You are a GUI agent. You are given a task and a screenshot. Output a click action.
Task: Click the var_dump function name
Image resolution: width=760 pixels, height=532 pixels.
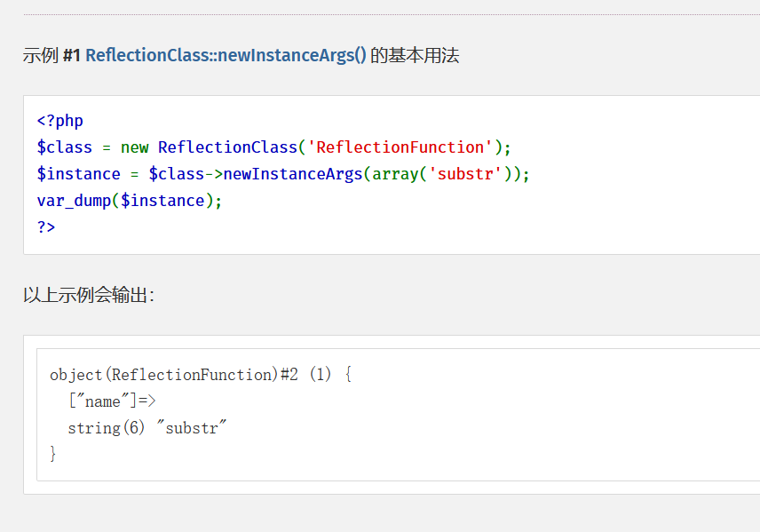click(74, 201)
